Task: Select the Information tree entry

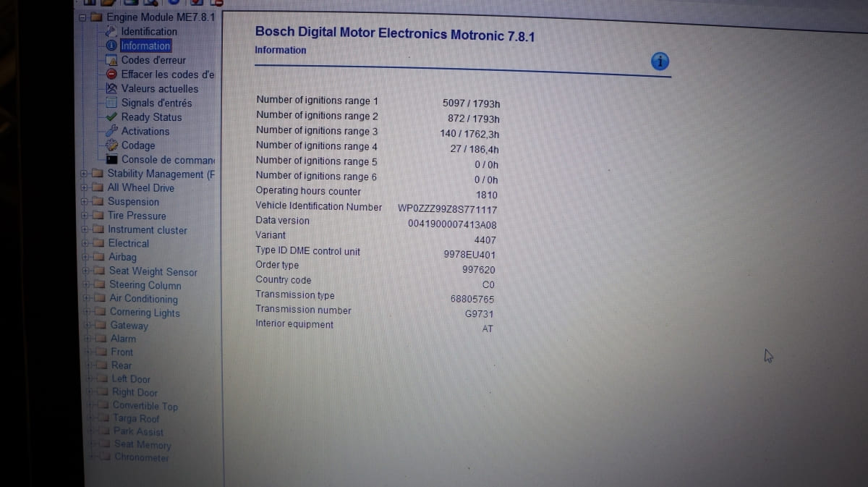Action: coord(145,46)
